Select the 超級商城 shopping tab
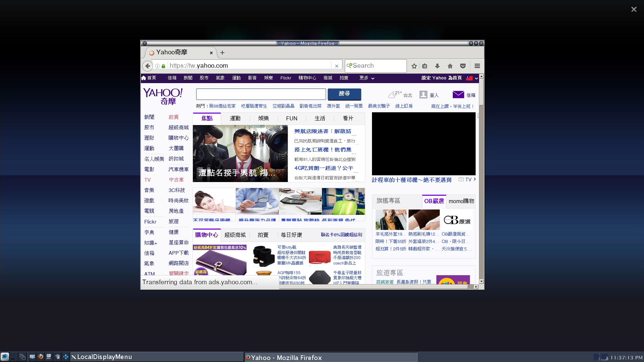The image size is (644, 362). (x=235, y=235)
